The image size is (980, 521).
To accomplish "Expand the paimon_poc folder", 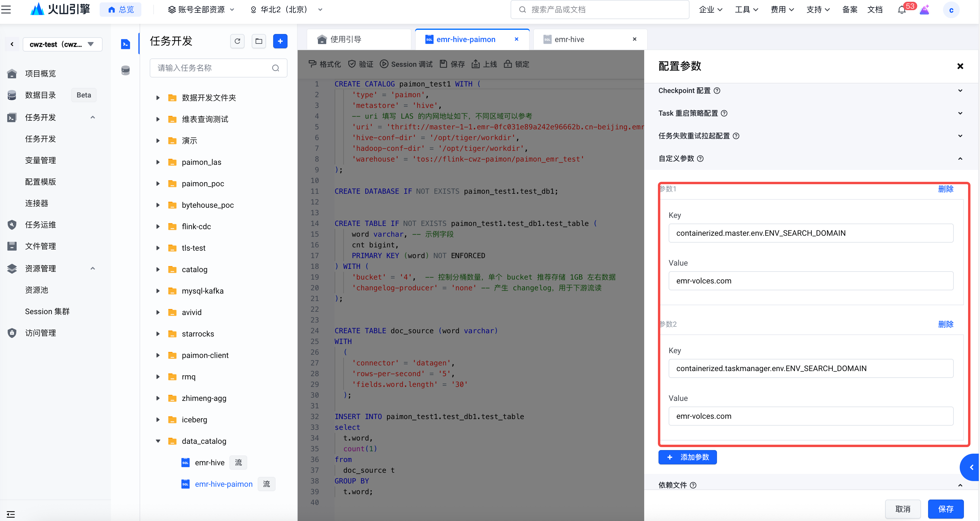I will 158,184.
